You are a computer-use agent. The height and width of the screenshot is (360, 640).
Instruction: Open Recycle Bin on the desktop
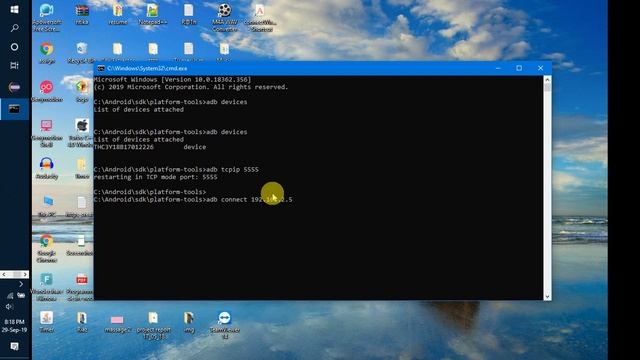pos(82,53)
